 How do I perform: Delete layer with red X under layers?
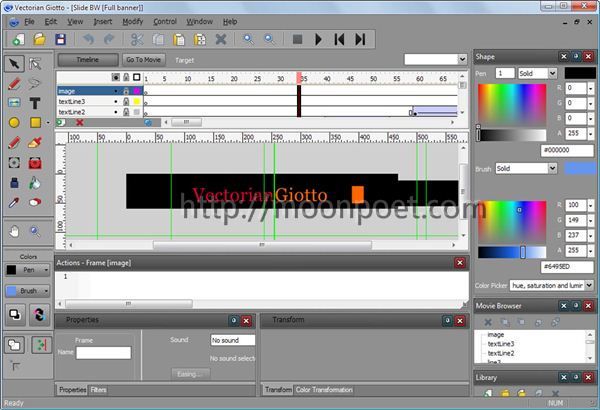coord(80,123)
